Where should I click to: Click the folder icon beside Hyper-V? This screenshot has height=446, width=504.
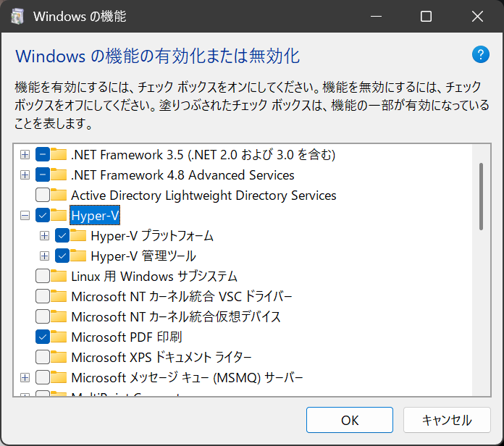coord(59,215)
